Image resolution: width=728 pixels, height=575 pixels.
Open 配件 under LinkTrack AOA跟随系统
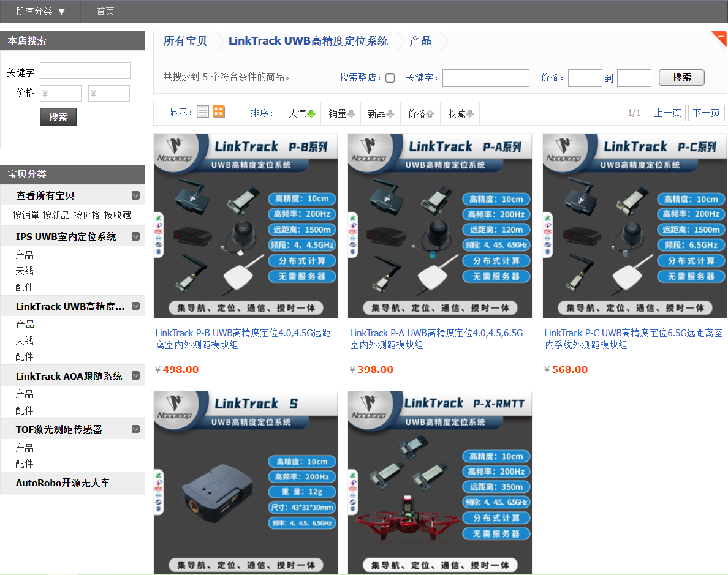click(24, 410)
